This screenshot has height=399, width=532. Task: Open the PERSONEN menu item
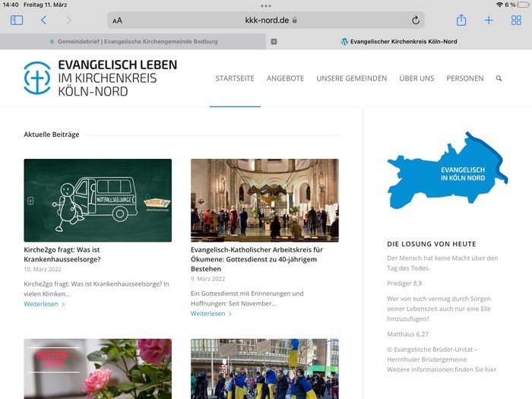(465, 78)
